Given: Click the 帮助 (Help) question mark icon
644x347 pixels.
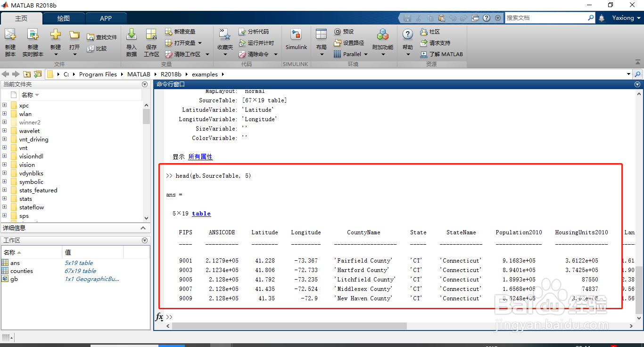Looking at the screenshot, I should tap(408, 34).
